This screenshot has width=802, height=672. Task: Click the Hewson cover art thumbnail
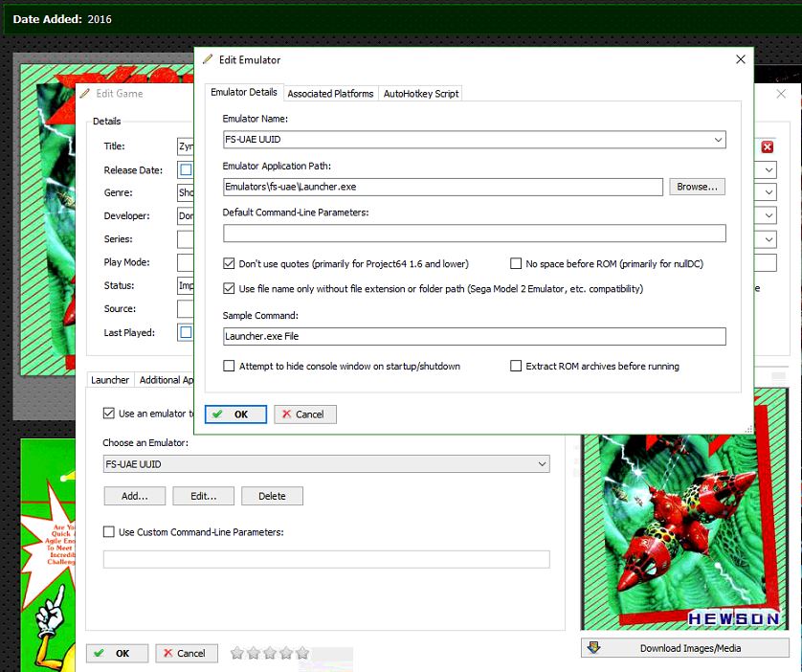pos(684,532)
